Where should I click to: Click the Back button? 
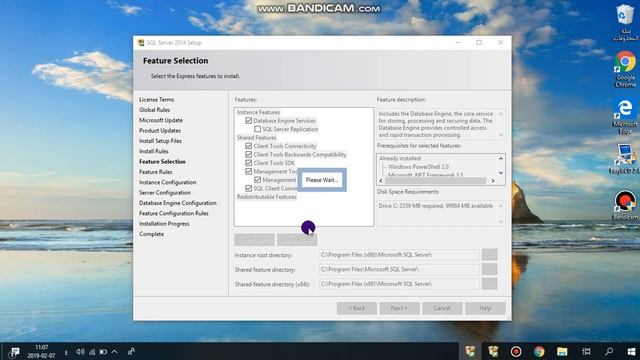357,308
